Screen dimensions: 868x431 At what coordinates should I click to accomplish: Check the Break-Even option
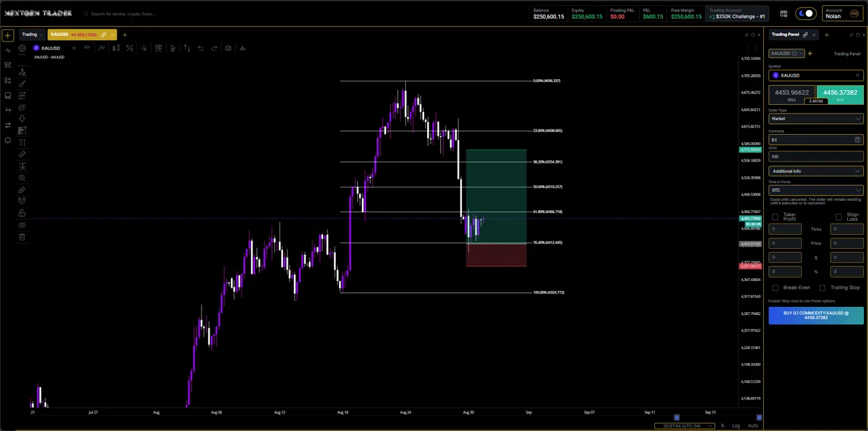pos(775,288)
